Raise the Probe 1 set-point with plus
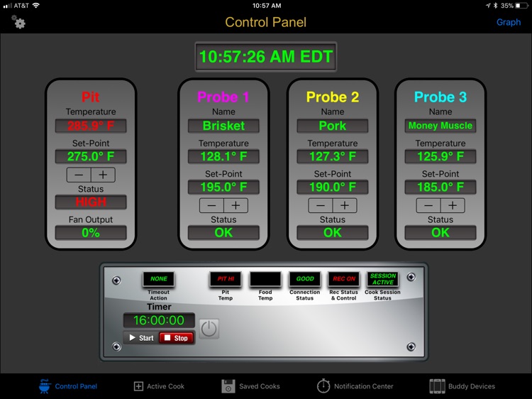532x399 pixels. (x=235, y=206)
